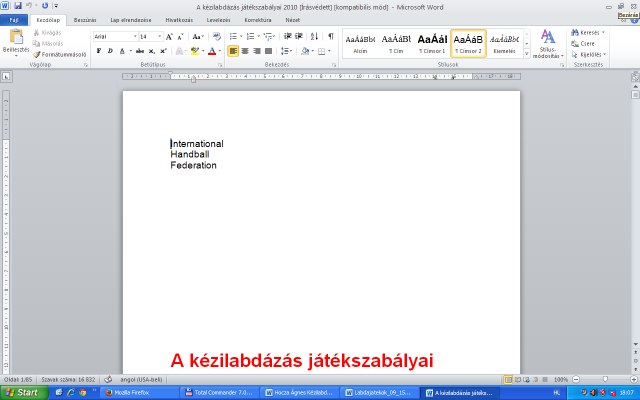Image resolution: width=640 pixels, height=400 pixels.
Task: Apply the Kiemelés style
Action: pyautogui.click(x=504, y=43)
